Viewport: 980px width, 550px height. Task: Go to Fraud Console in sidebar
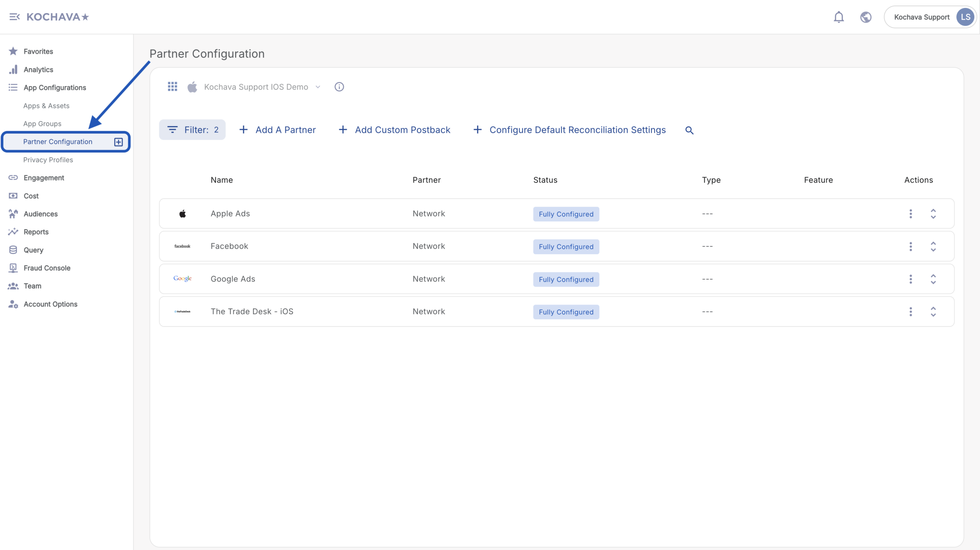click(47, 268)
